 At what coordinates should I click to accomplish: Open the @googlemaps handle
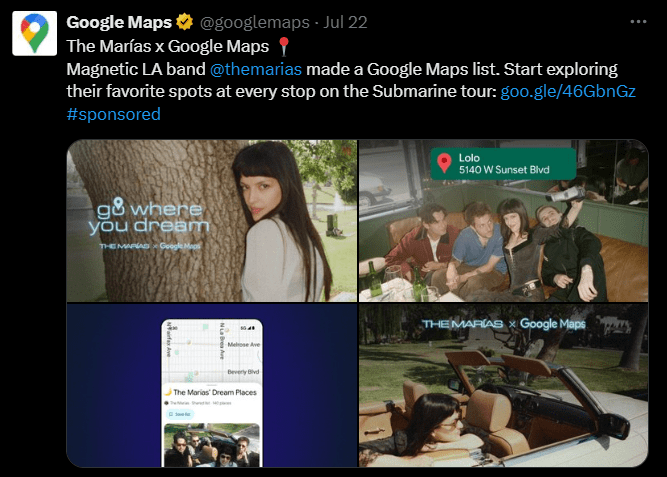(x=254, y=22)
